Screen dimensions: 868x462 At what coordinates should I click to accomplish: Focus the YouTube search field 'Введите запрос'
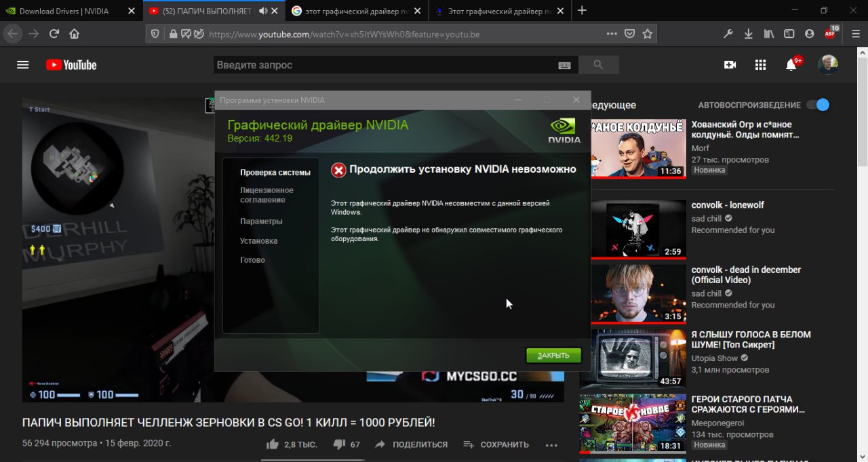coord(384,65)
